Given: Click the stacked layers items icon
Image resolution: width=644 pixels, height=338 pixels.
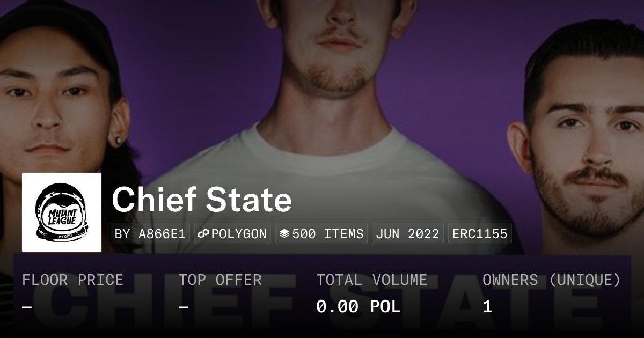Looking at the screenshot, I should [284, 234].
